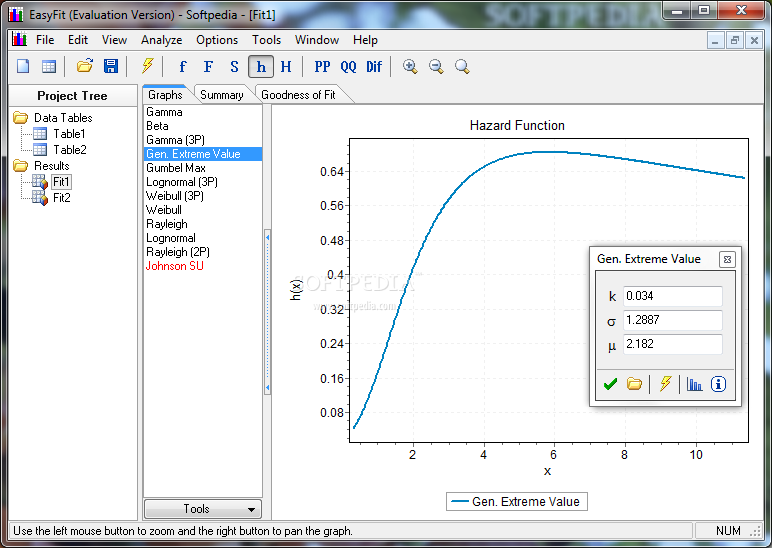The image size is (772, 548).
Task: Select Johnson SU distribution
Action: click(x=202, y=266)
